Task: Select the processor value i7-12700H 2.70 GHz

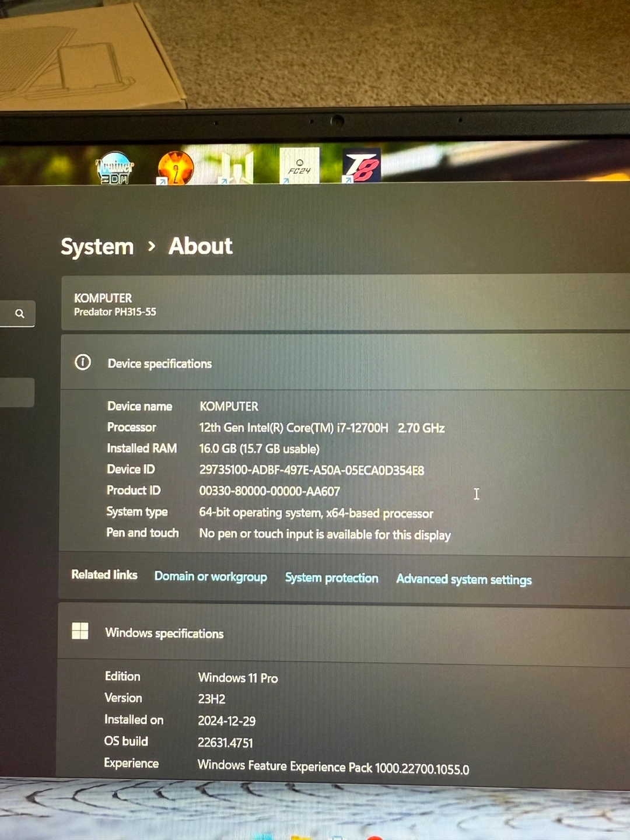Action: [x=322, y=428]
